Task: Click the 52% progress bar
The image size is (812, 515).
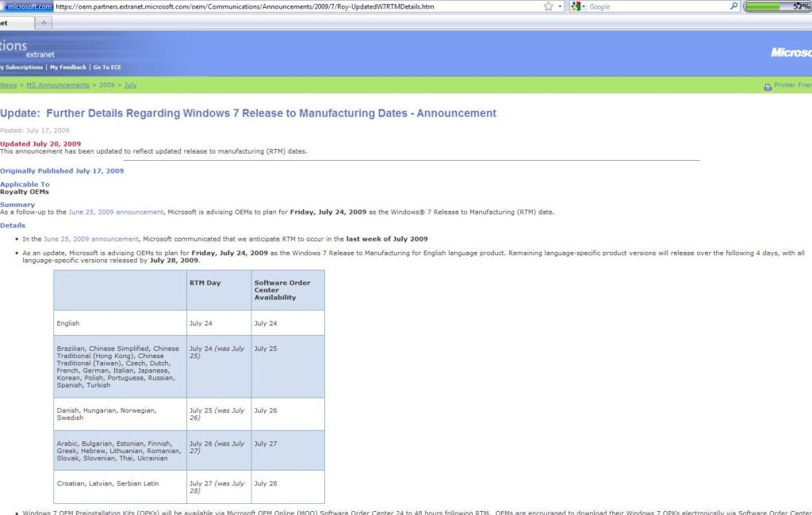Action: coord(778,6)
